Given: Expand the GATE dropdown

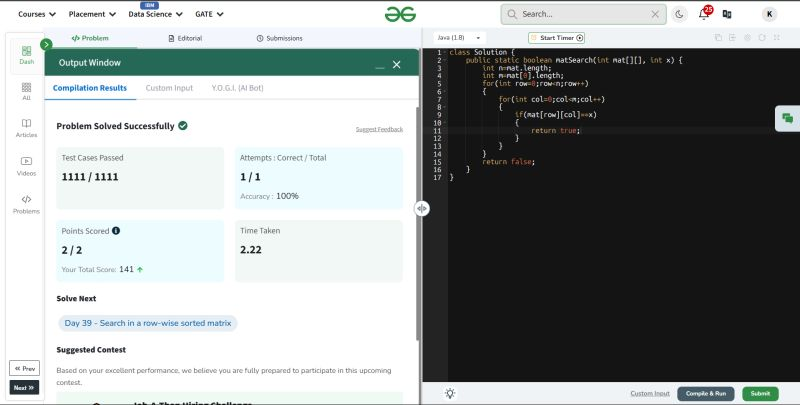Looking at the screenshot, I should [x=209, y=14].
